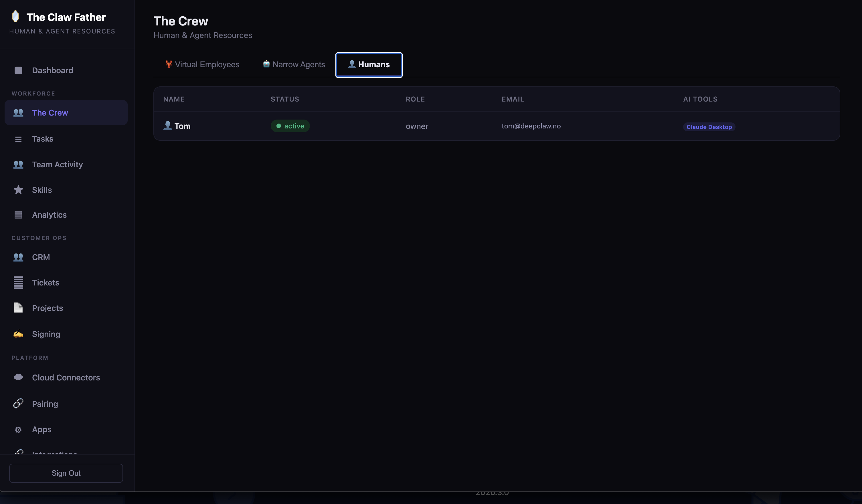Click the Signing hand-writing icon
This screenshot has width=862, height=504.
(18, 334)
